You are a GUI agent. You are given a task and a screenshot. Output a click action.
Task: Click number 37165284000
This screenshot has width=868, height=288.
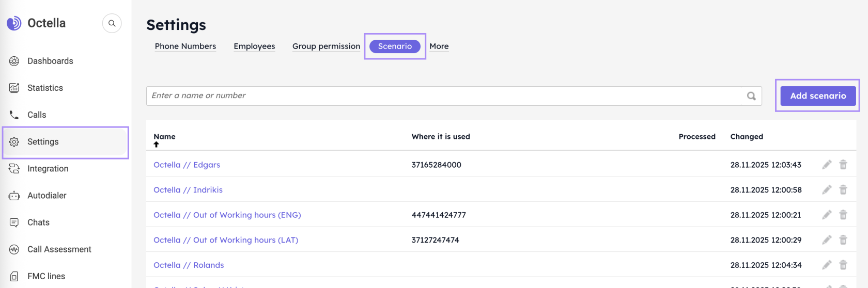436,165
